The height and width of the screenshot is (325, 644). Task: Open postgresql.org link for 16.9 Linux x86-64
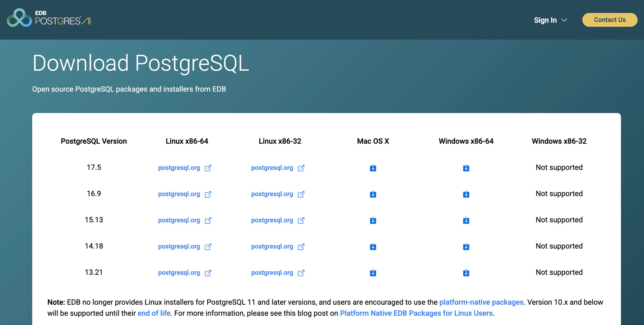tap(185, 194)
